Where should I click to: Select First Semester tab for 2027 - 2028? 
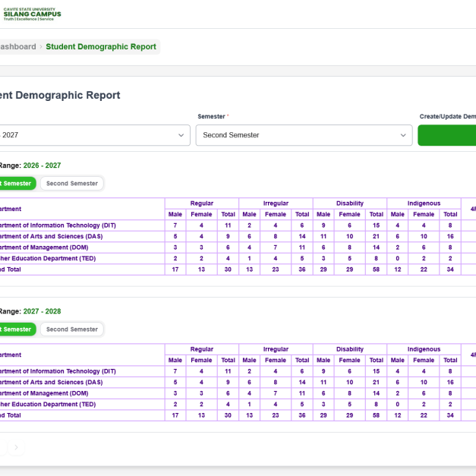pyautogui.click(x=17, y=329)
